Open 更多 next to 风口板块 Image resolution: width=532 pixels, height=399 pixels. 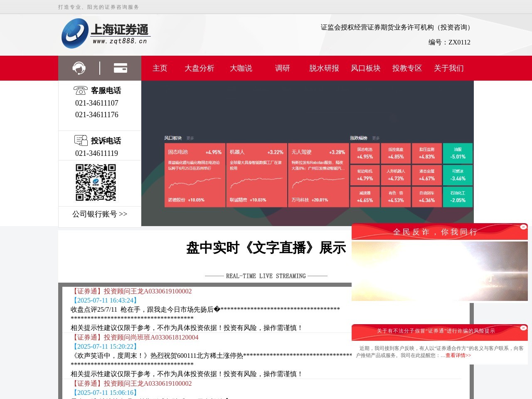[x=190, y=138]
